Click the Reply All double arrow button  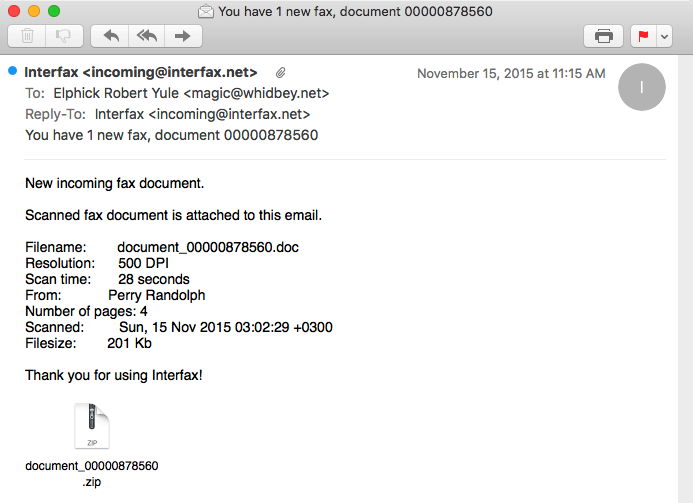pyautogui.click(x=146, y=36)
